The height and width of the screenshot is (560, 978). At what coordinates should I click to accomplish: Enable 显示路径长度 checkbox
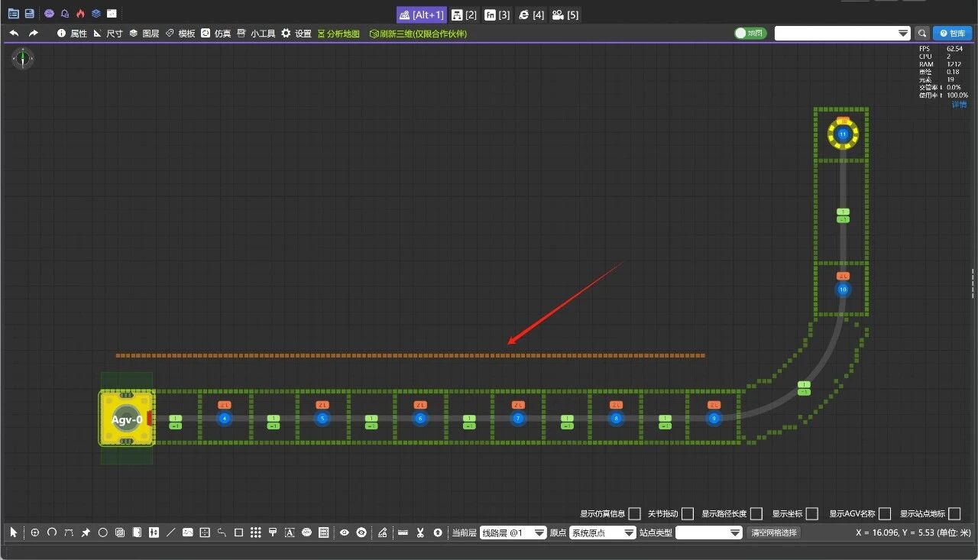point(756,513)
